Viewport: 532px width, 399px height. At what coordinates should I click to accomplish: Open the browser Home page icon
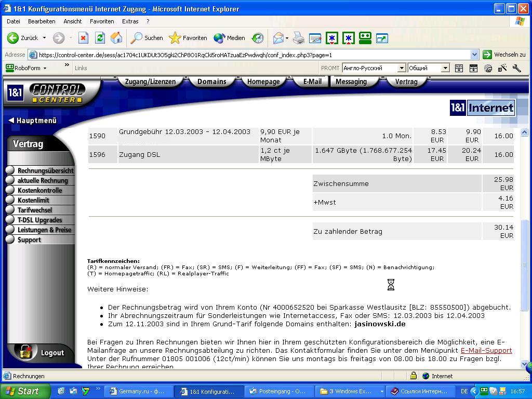pyautogui.click(x=116, y=38)
